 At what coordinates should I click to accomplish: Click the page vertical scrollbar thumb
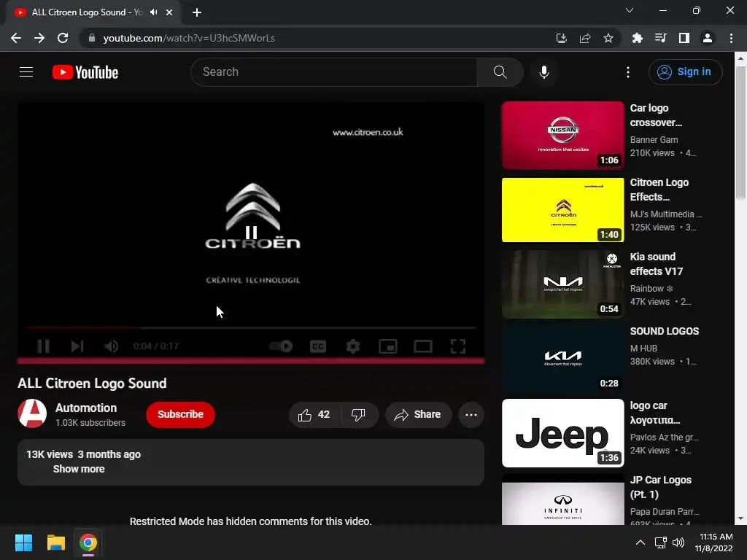click(x=740, y=133)
